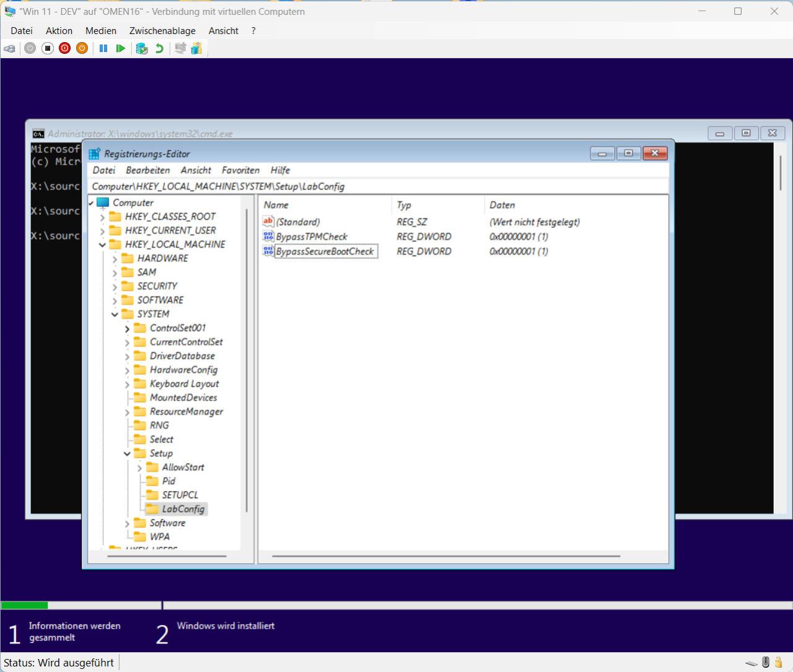793x672 pixels.
Task: Expand HKEY_CLASSES_ROOT in the tree
Action: click(102, 217)
